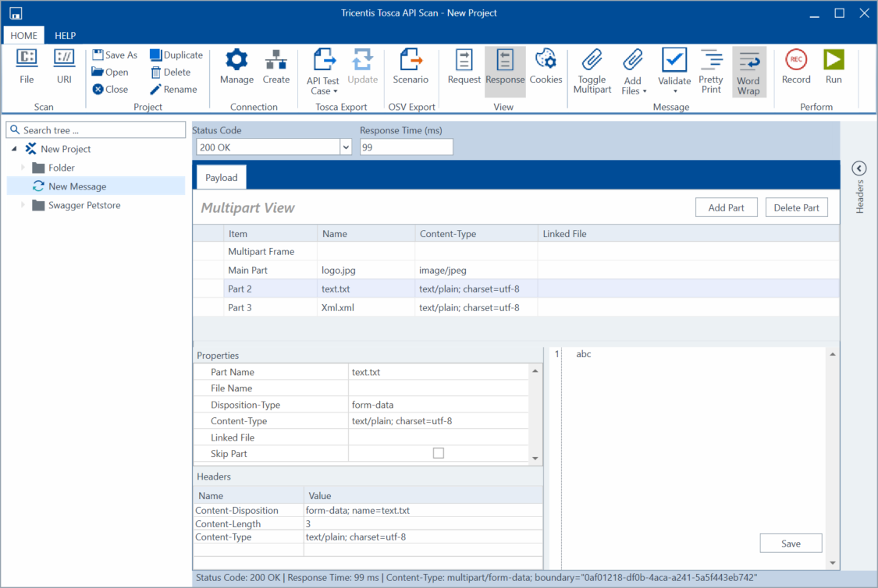878x588 pixels.
Task: Click the Save button in the editor
Action: (791, 544)
